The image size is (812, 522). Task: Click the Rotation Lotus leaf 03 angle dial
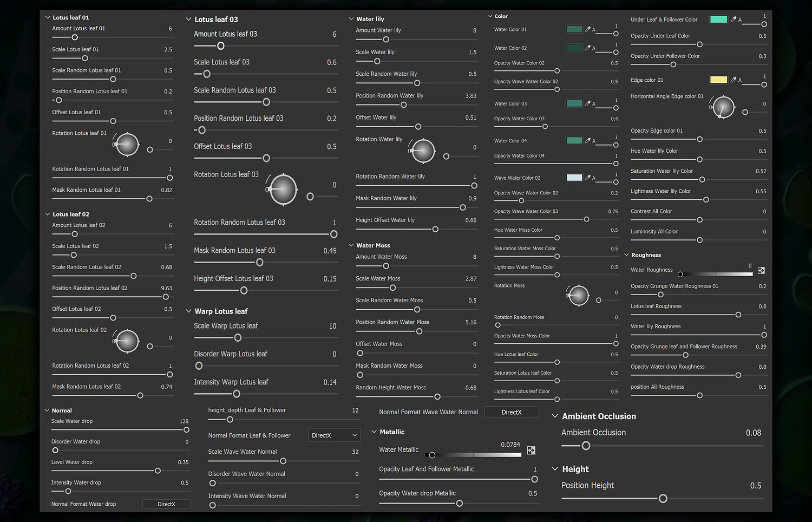(283, 190)
